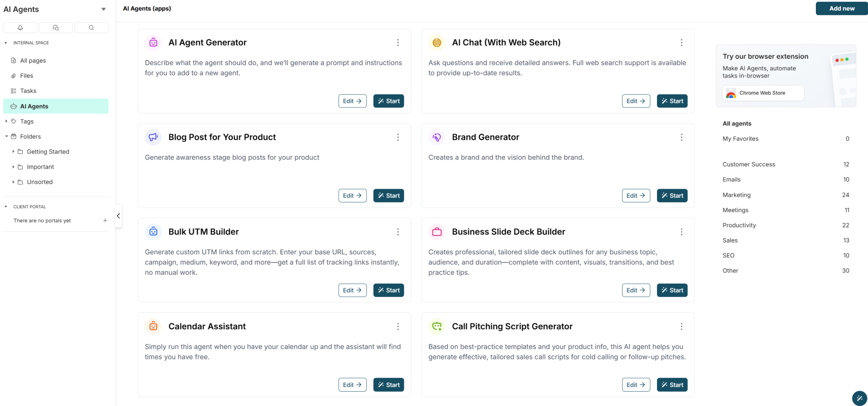Expand the Getting Started folder

pyautogui.click(x=13, y=151)
